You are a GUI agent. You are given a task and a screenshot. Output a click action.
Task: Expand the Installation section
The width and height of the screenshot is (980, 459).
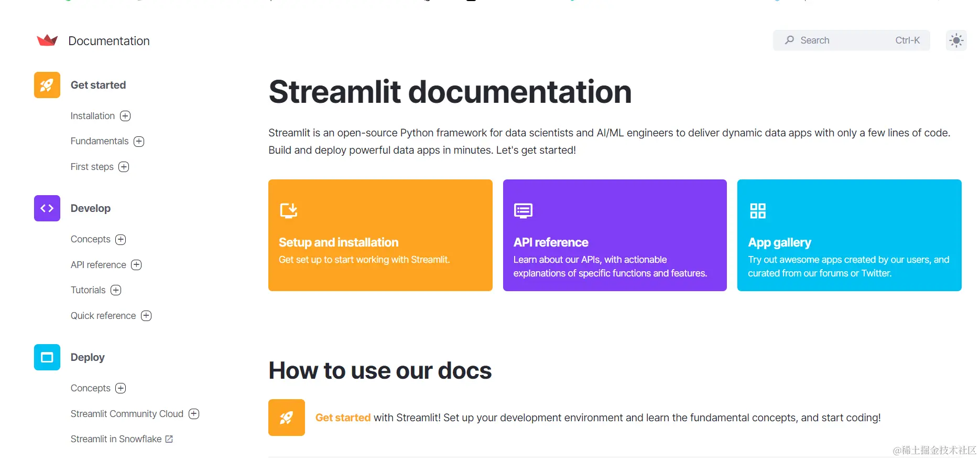point(125,116)
